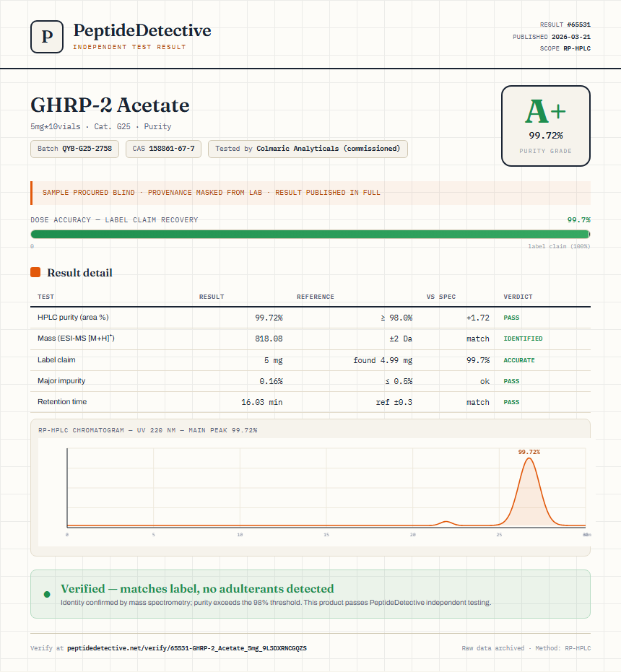Screen dimensions: 621x672
Task: Click the A+ purity grade badge
Action: (545, 126)
